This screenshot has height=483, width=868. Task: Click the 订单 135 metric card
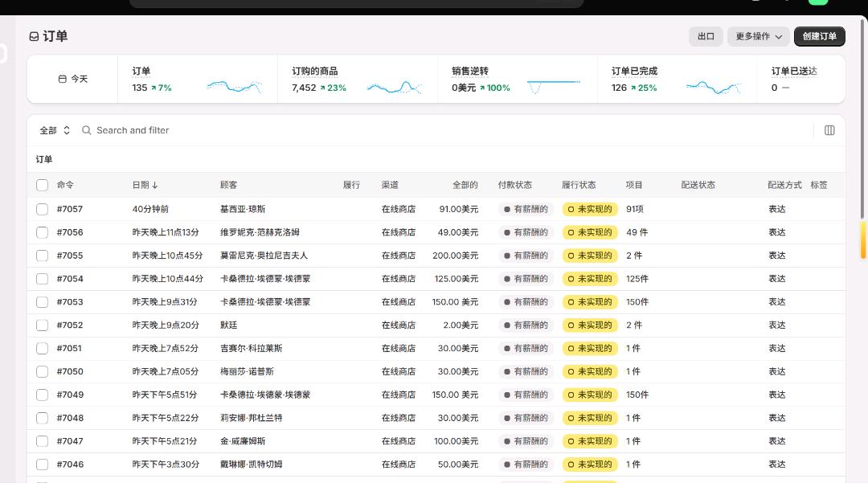pos(197,79)
